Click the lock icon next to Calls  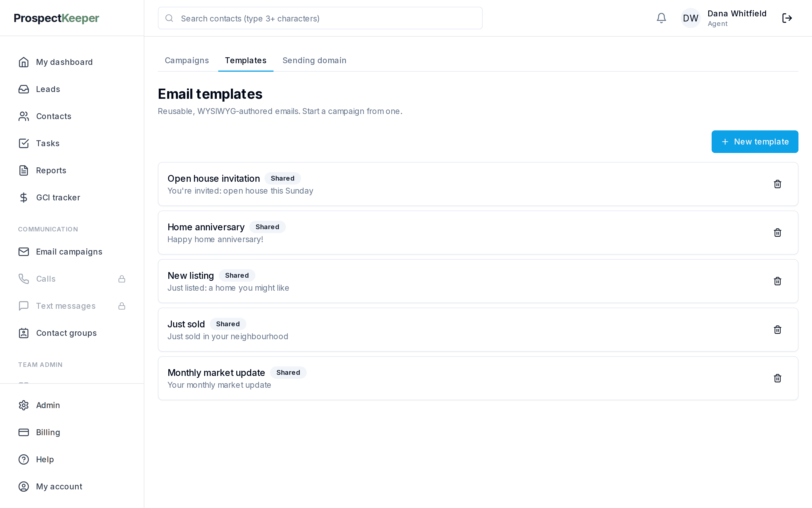pyautogui.click(x=122, y=279)
